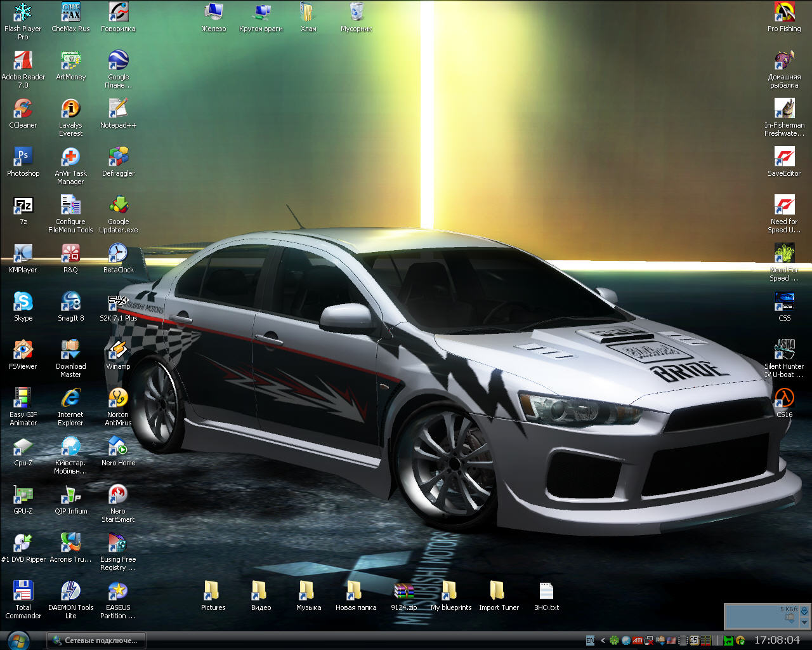Open the Windows Start menu orb

tap(18, 640)
